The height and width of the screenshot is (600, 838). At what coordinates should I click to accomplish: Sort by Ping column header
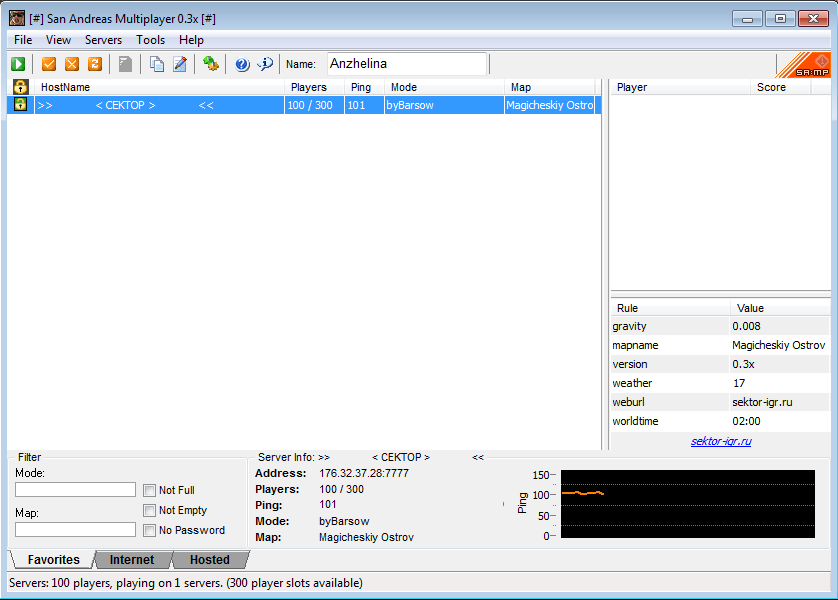[364, 87]
